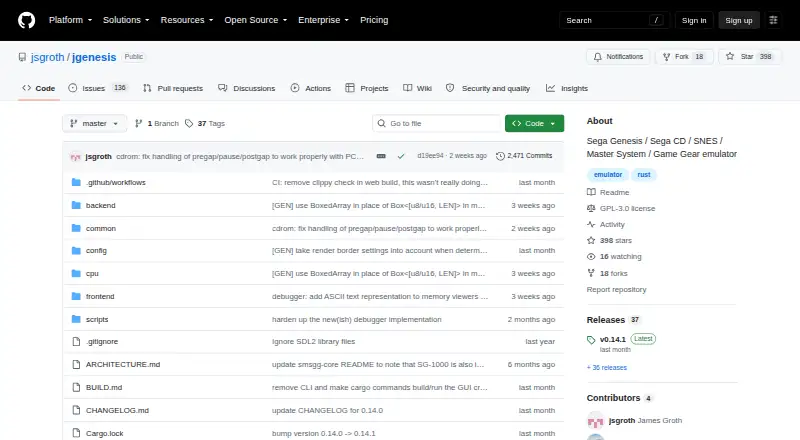Switch to the Security and quality tab
Viewport: 800px width, 440px height.
point(488,88)
